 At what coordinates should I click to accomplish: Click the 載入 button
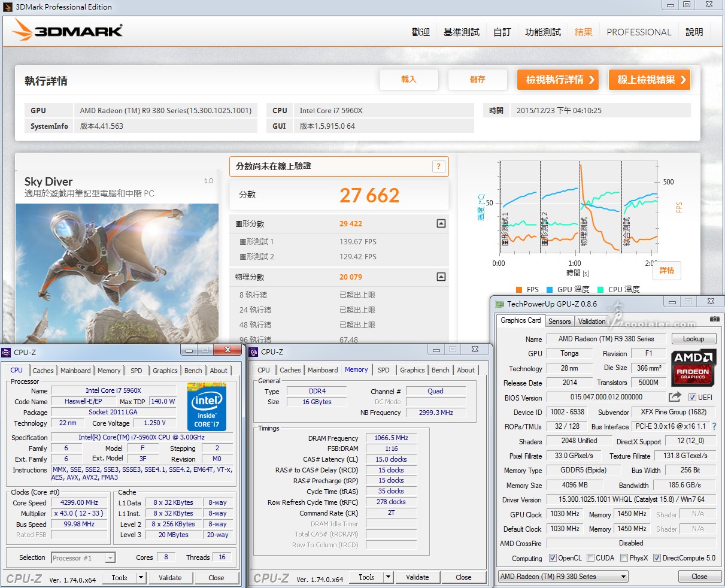click(x=409, y=80)
